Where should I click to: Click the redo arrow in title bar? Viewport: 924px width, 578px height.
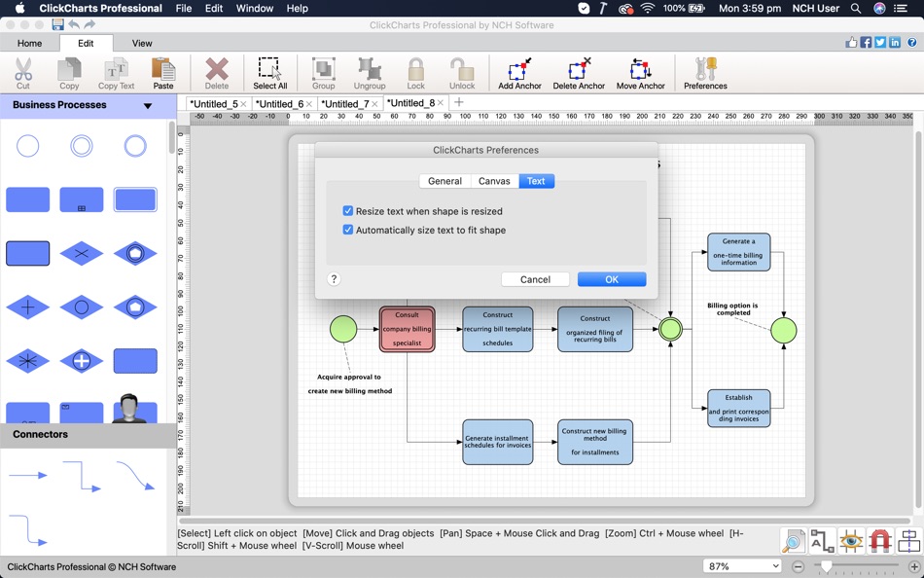click(x=89, y=24)
